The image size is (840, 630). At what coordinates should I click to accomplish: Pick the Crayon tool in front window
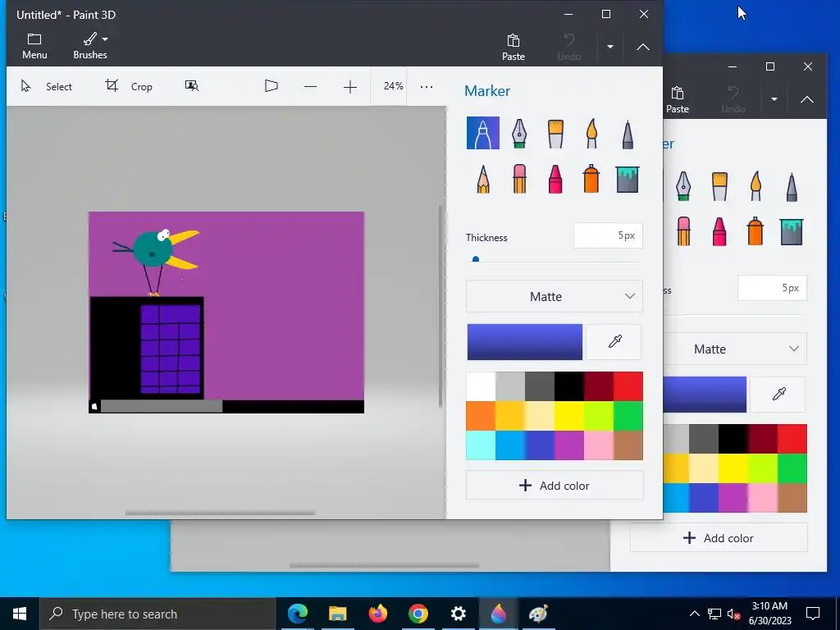[x=555, y=179]
